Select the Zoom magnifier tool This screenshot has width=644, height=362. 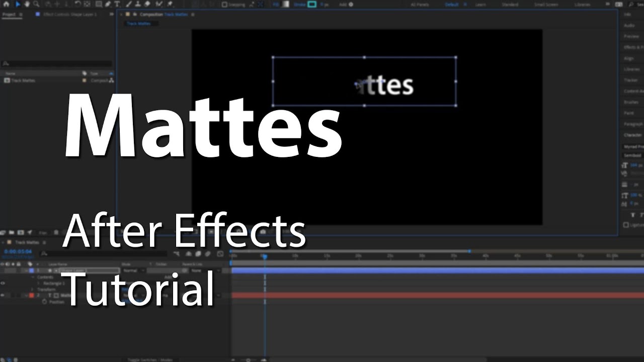pos(36,4)
